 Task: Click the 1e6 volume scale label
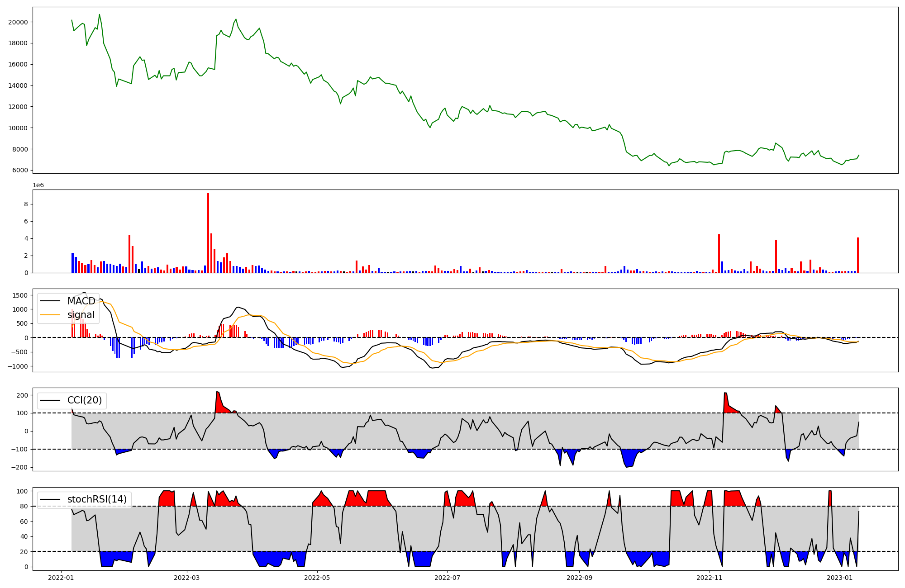click(38, 185)
